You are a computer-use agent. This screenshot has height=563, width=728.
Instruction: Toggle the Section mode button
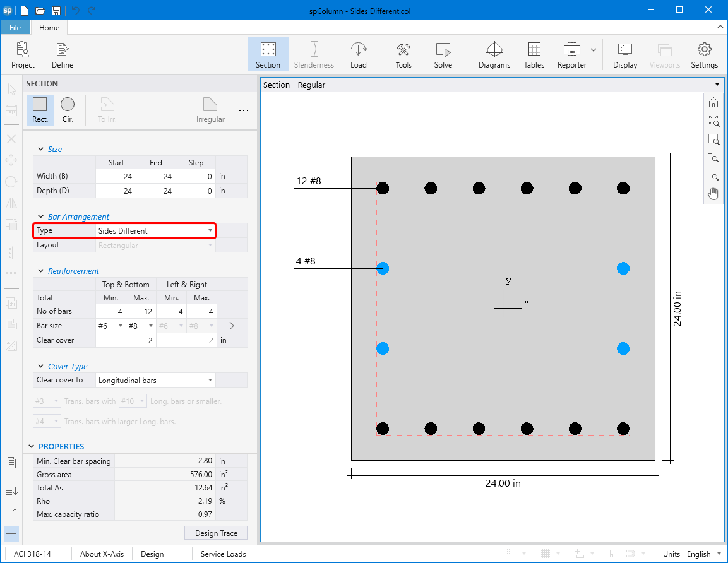point(268,55)
